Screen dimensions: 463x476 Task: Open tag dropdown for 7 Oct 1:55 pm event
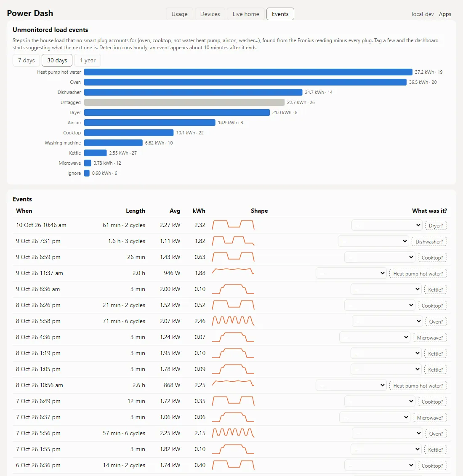(x=386, y=449)
